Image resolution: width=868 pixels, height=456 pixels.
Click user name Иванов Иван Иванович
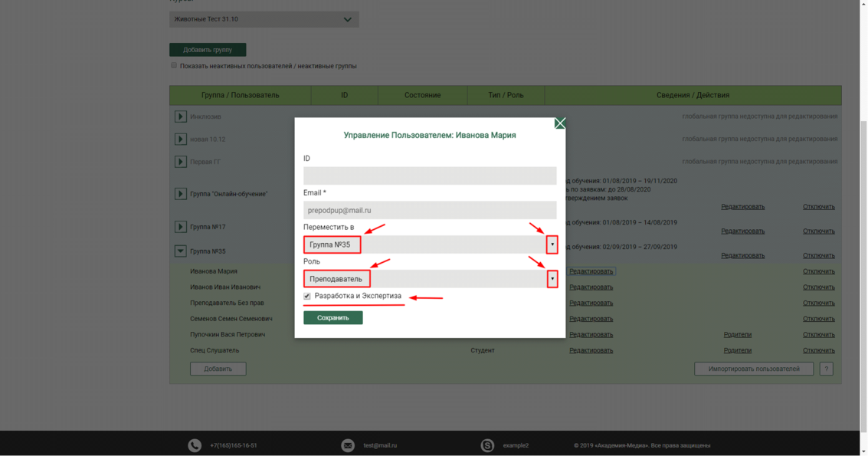point(225,287)
